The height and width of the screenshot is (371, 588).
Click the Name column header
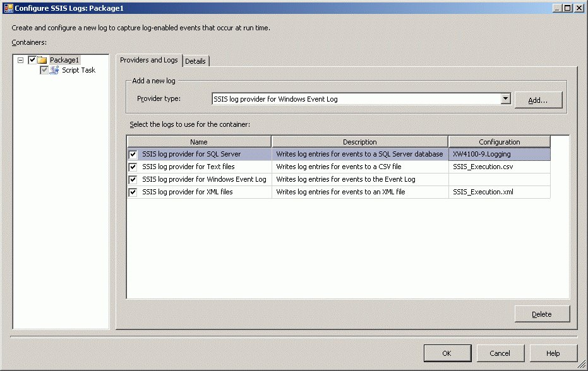coord(199,142)
